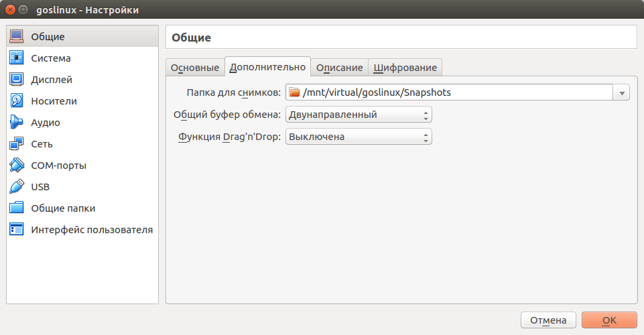This screenshot has width=644, height=335.
Task: Open the Функция Drag'n'Drop combo box
Action: pyautogui.click(x=359, y=137)
